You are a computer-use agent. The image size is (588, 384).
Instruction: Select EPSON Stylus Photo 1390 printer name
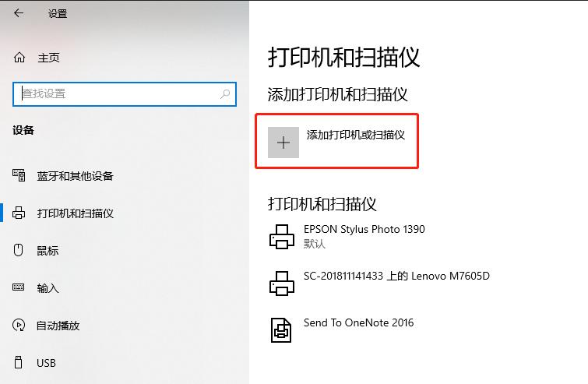click(x=364, y=229)
